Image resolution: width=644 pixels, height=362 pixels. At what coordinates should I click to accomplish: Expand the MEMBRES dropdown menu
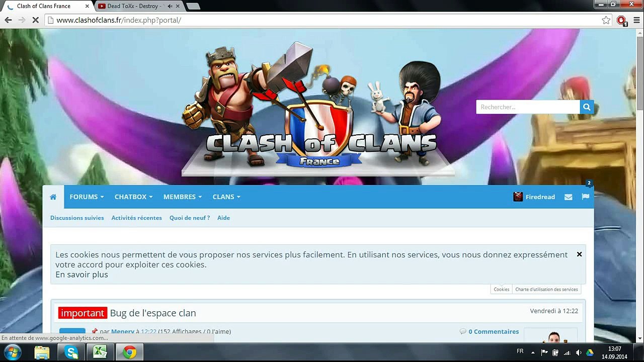point(183,197)
